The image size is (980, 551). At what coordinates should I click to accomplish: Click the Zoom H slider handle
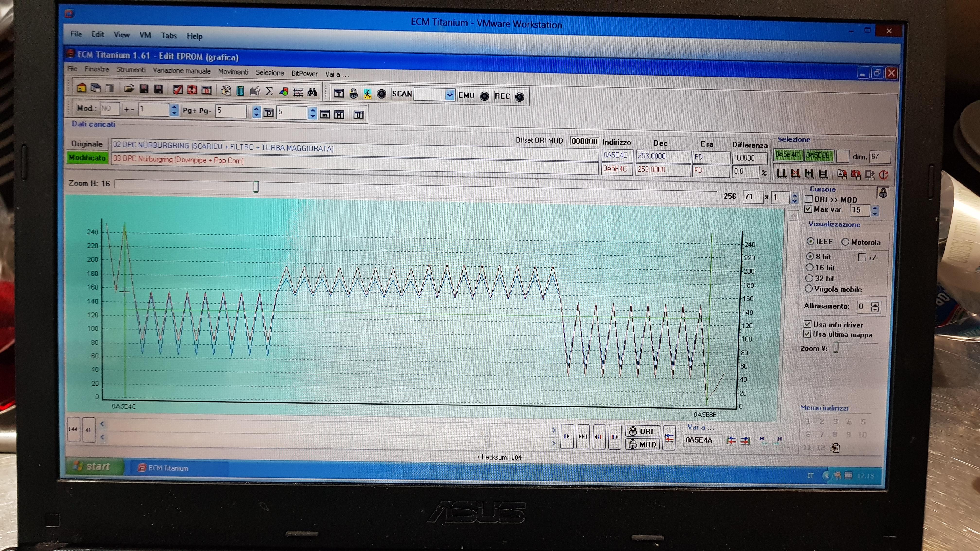click(256, 186)
